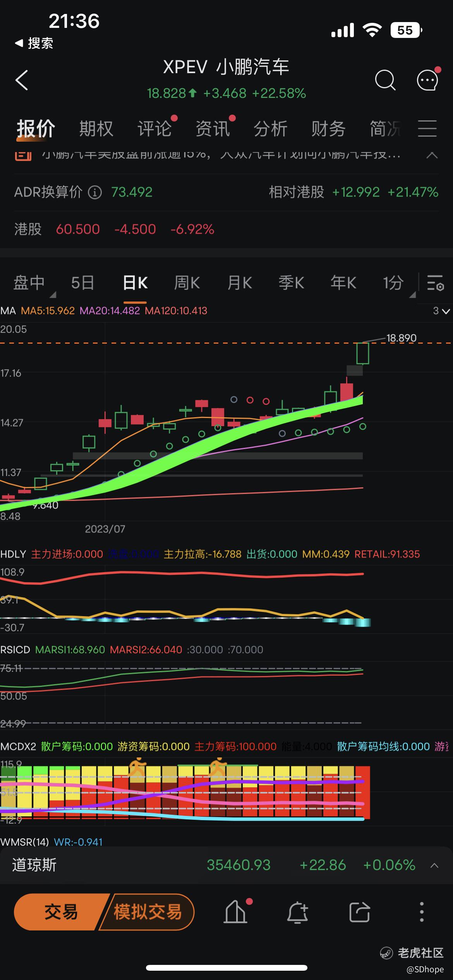453x980 pixels.
Task: Tap the 主力拉高:-16.788 reading
Action: click(x=202, y=554)
